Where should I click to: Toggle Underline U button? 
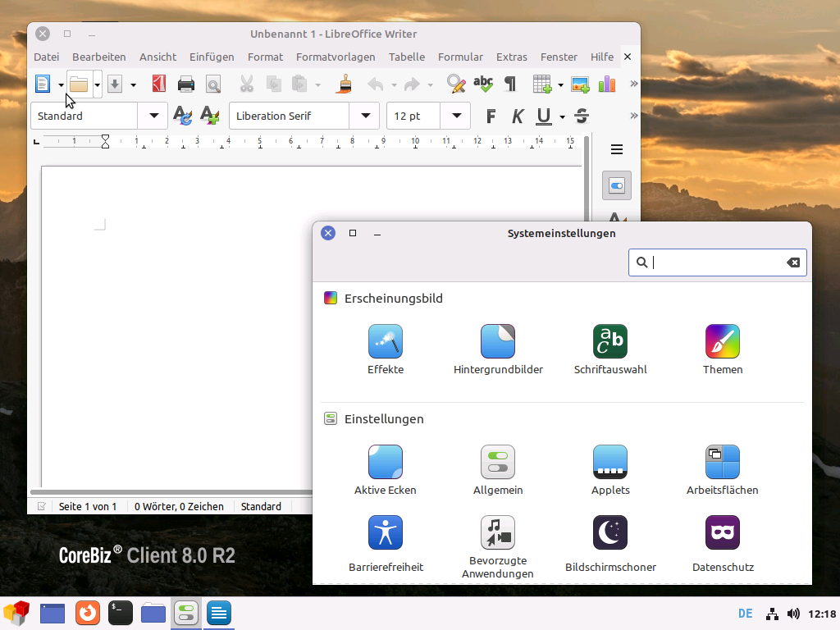click(x=544, y=116)
